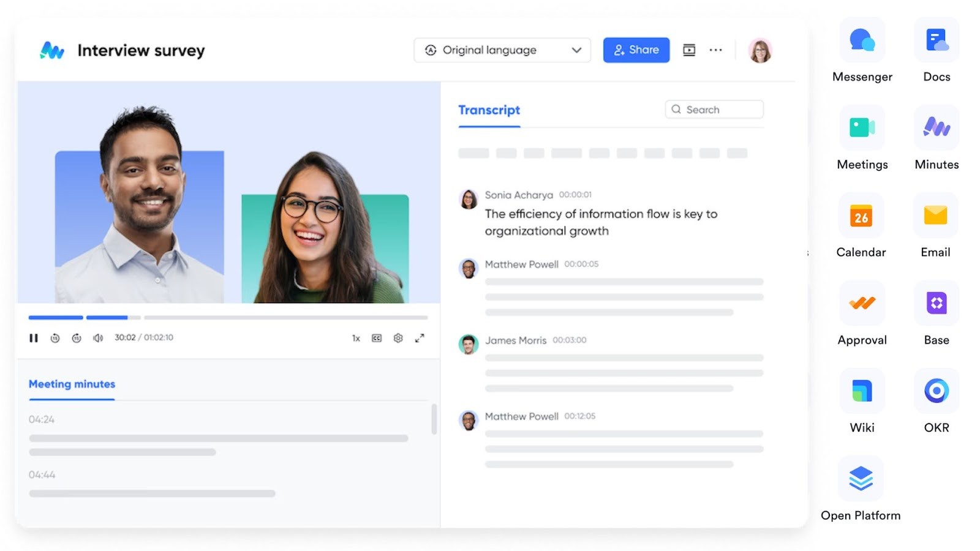980x551 pixels.
Task: Open the Minutes app from the sidebar
Action: click(x=935, y=127)
